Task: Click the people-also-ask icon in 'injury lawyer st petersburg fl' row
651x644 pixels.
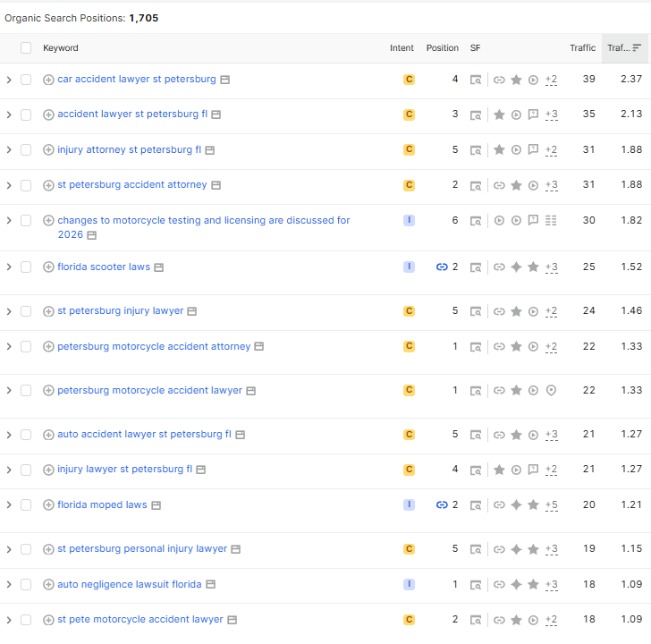Action: click(x=533, y=470)
